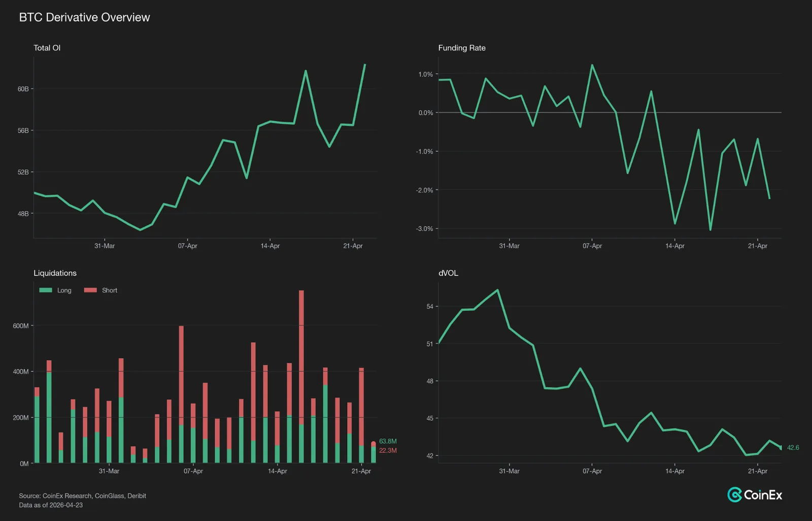This screenshot has height=521, width=812.
Task: Click the tallest Liquidations bar above 700M
Action: (x=301, y=376)
